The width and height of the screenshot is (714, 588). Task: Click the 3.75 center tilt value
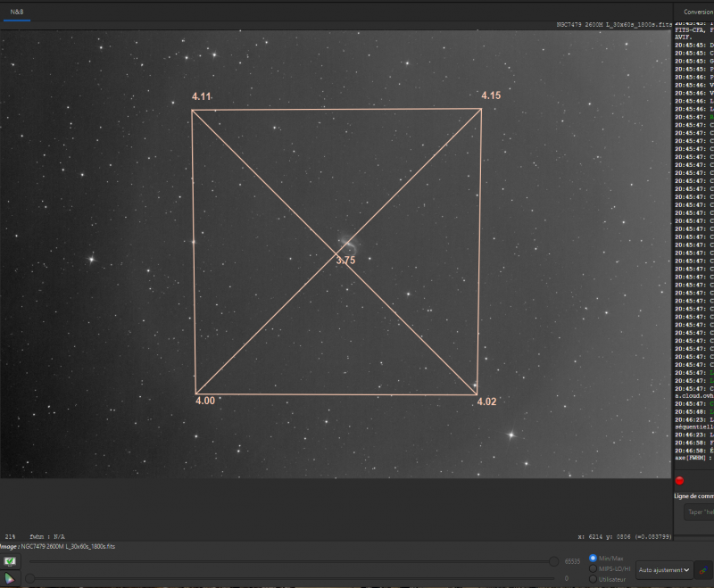(345, 261)
